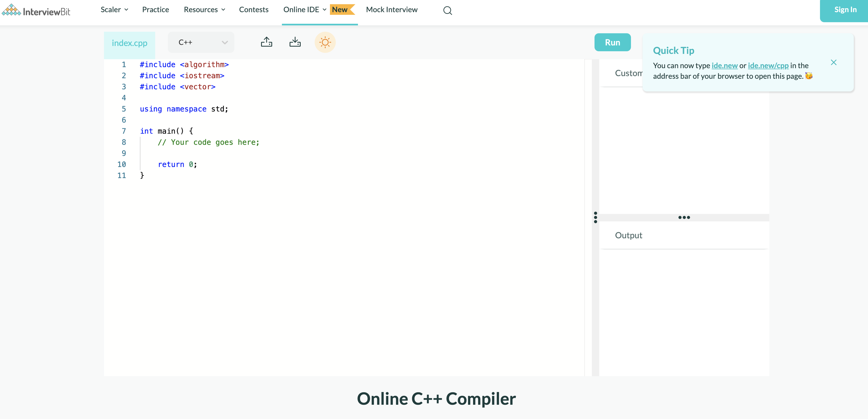Screen dimensions: 868x419
Task: Follow the ide.new/cpp link
Action: pos(768,65)
